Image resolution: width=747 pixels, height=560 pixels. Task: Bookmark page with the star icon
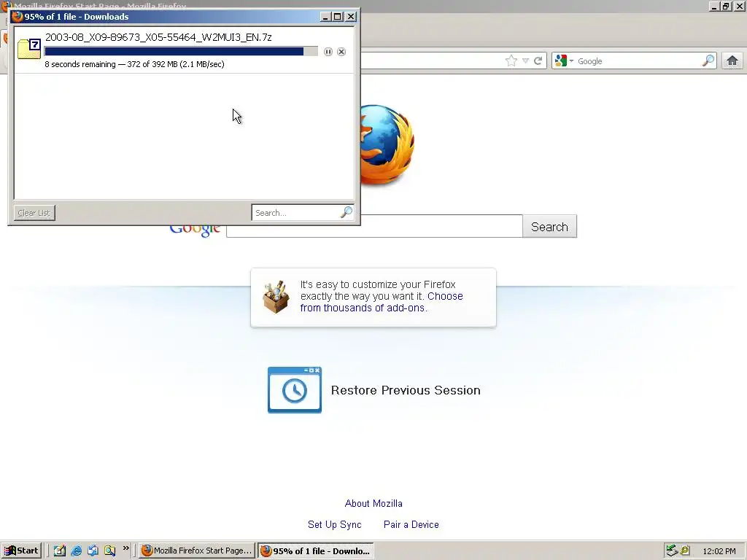pos(511,61)
